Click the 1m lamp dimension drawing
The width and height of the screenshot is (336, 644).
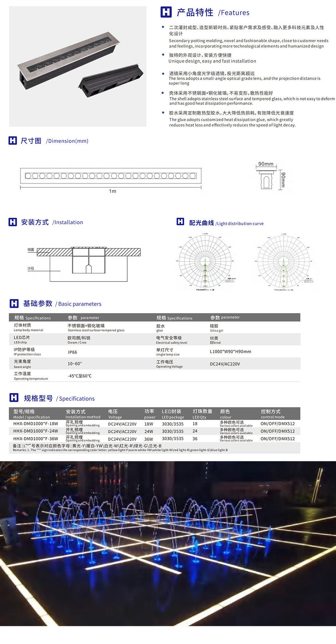pyautogui.click(x=111, y=176)
